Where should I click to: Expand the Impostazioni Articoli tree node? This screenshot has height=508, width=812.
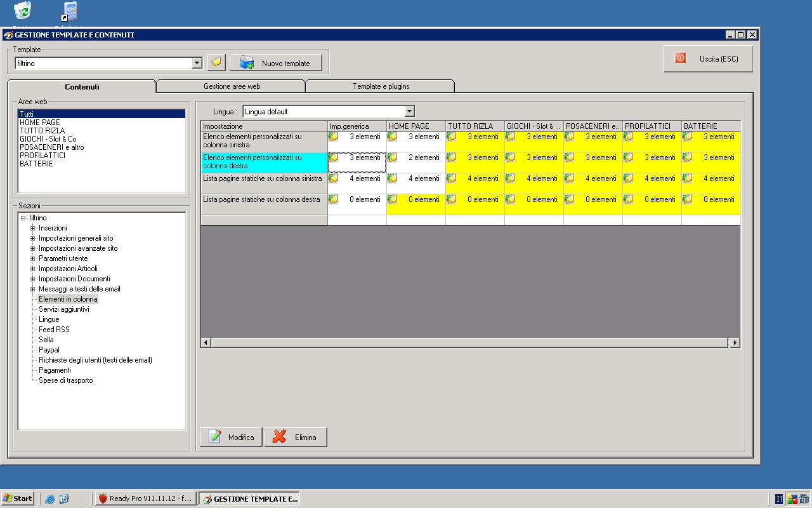click(x=33, y=269)
